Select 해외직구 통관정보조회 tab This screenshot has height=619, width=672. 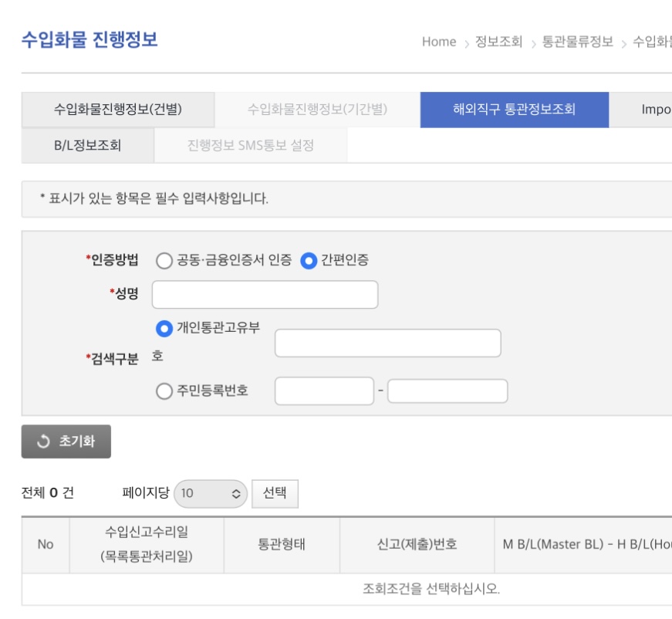514,110
